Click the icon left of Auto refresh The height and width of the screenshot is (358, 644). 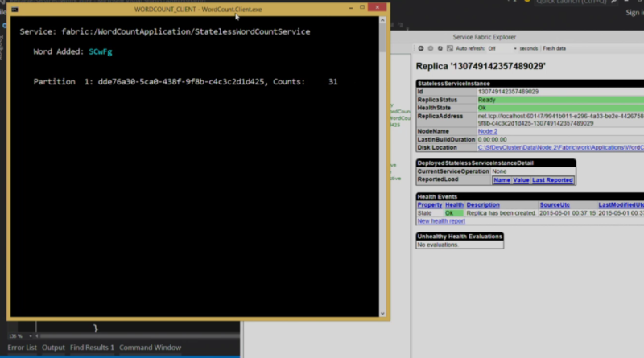tap(450, 48)
